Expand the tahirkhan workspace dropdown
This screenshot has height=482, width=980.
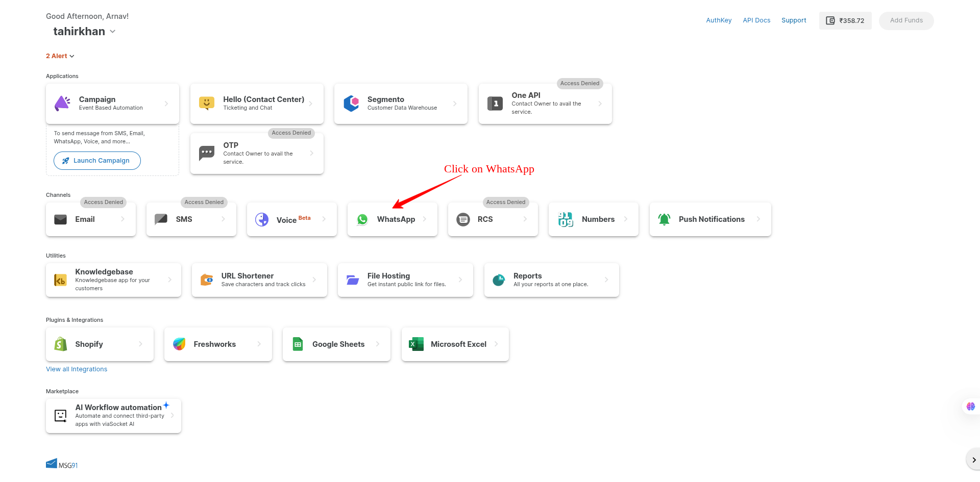click(113, 32)
